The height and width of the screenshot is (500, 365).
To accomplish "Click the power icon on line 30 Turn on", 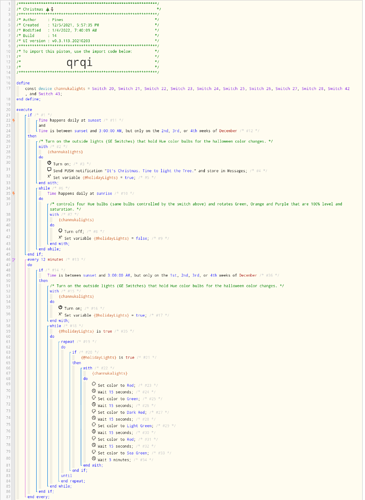I will coord(49,163).
